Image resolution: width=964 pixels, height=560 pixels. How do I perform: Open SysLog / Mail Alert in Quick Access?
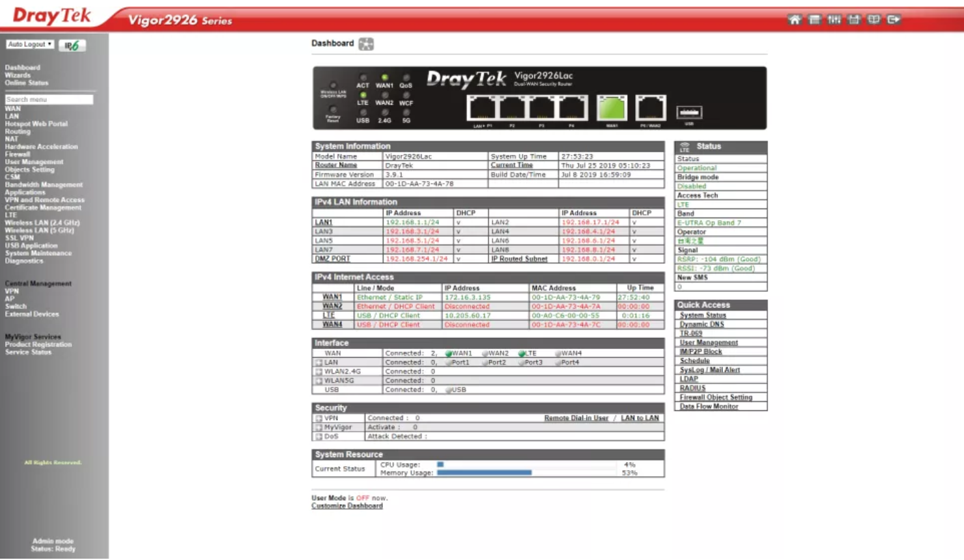710,370
